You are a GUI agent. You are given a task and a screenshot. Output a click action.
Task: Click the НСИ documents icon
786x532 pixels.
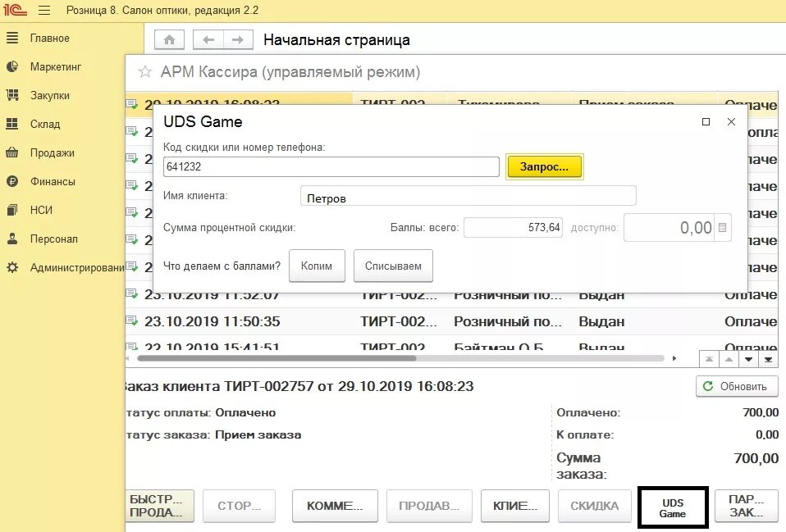[12, 209]
